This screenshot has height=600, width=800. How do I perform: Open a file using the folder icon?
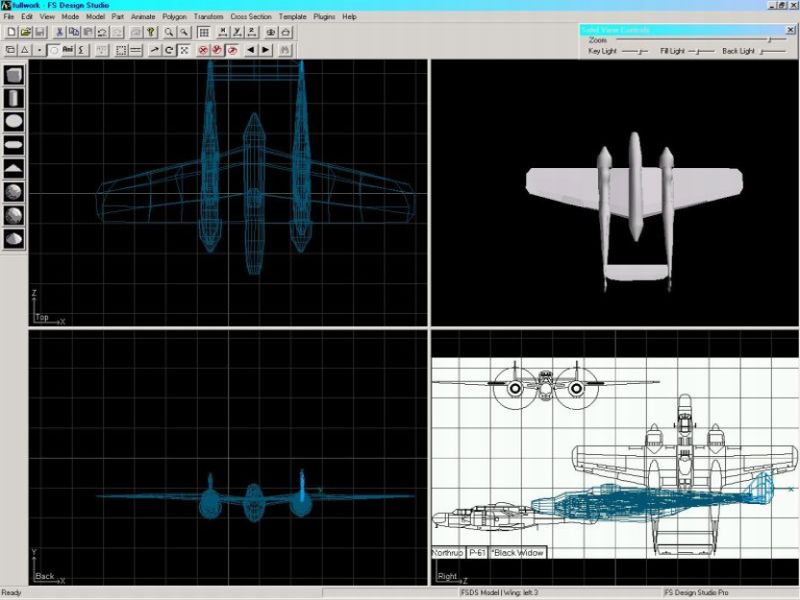click(x=25, y=33)
